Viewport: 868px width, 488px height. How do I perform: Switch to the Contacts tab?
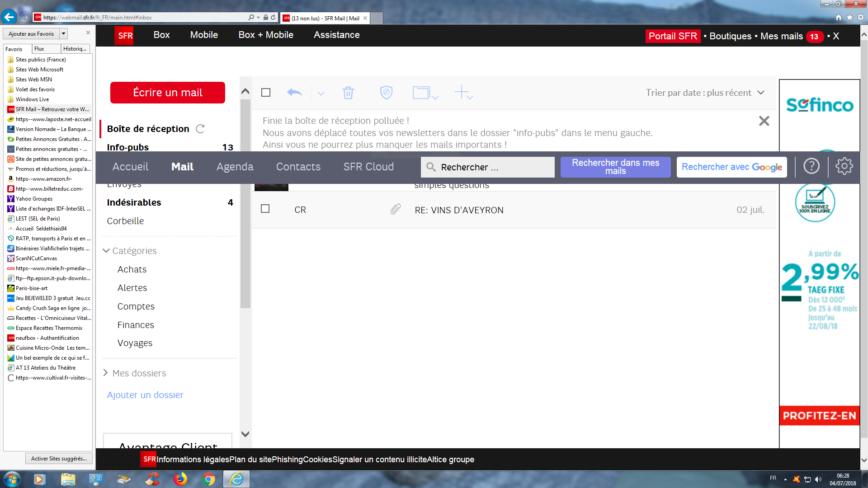pyautogui.click(x=298, y=167)
